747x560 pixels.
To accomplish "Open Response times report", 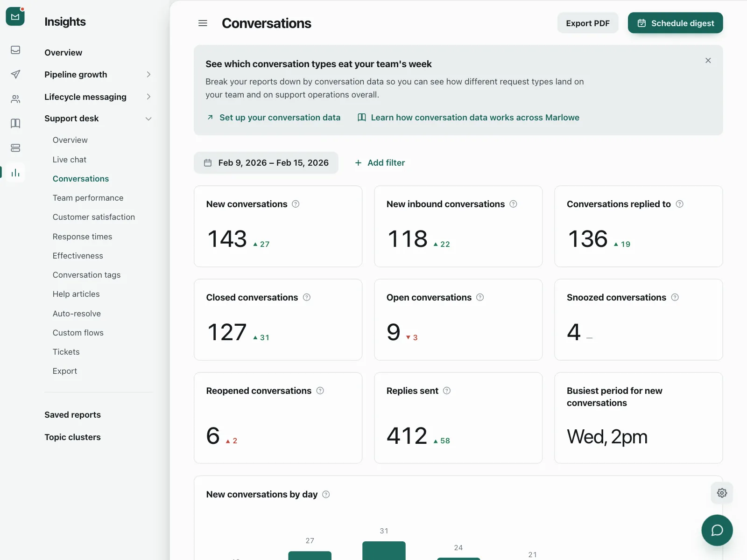I will [83, 237].
